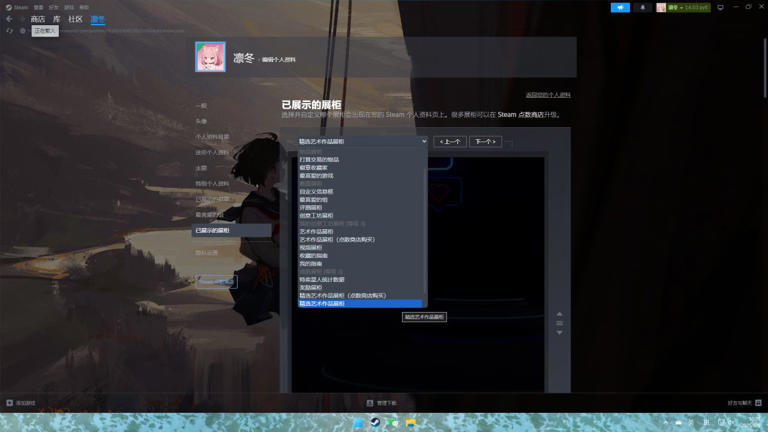Select 个人资料背景 in the sidebar

click(212, 137)
